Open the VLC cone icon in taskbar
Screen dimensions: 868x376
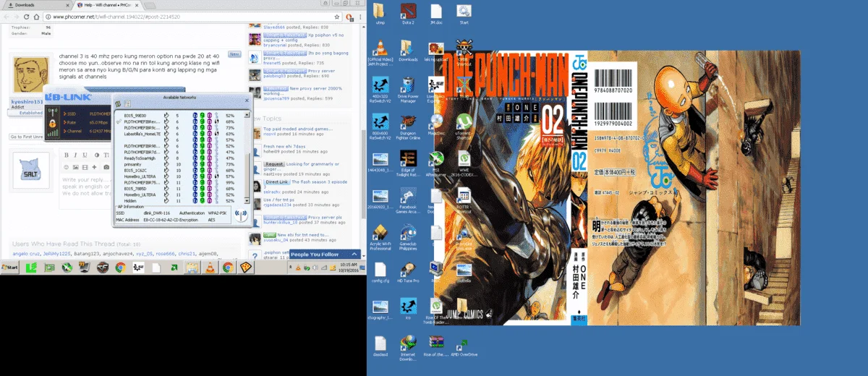click(210, 268)
